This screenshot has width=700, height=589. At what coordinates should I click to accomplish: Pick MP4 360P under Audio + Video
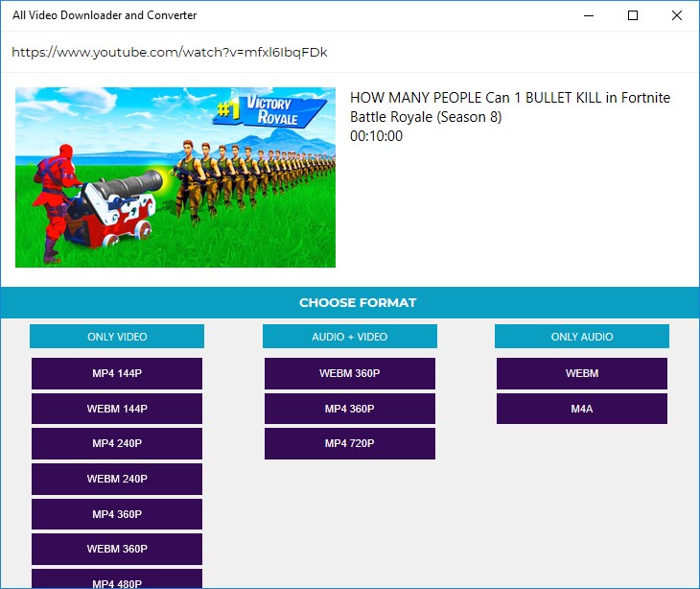coord(350,409)
